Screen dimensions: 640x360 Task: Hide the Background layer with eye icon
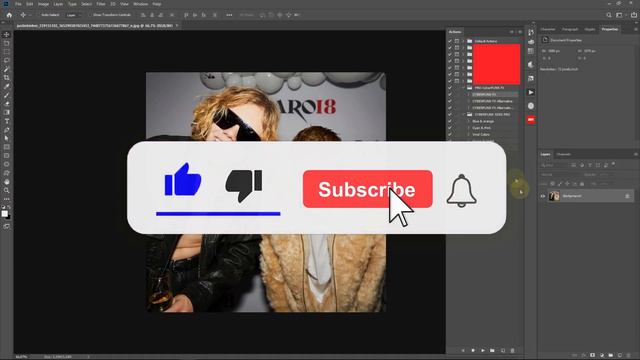(x=543, y=196)
